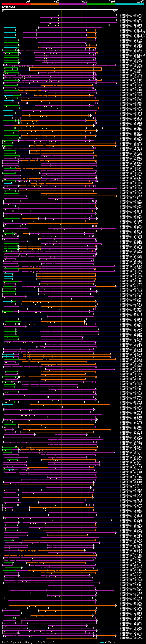Open the UniRef100_B8A9G0 hit label
146x644 pixels.
[x=131, y=165]
